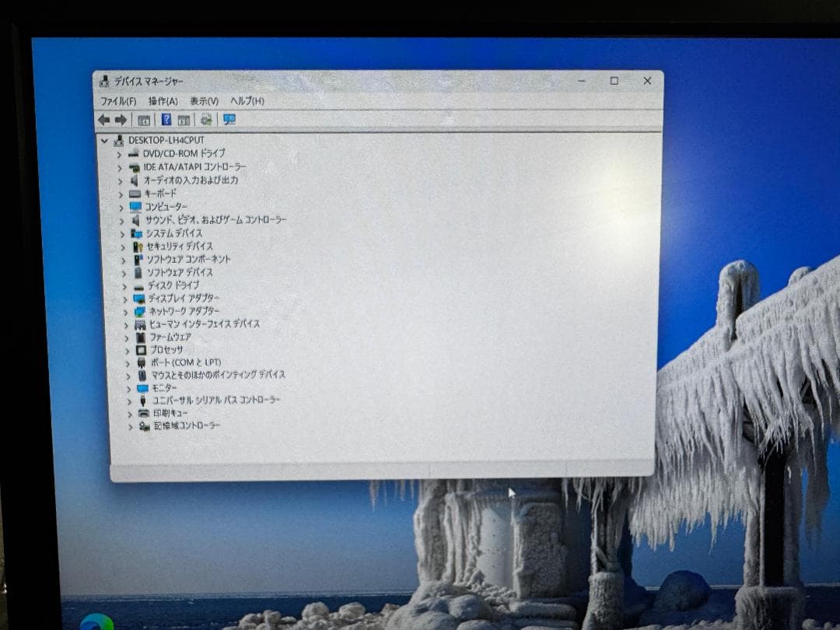Open the 操作(A) menu
Image resolution: width=840 pixels, height=630 pixels.
(x=160, y=101)
